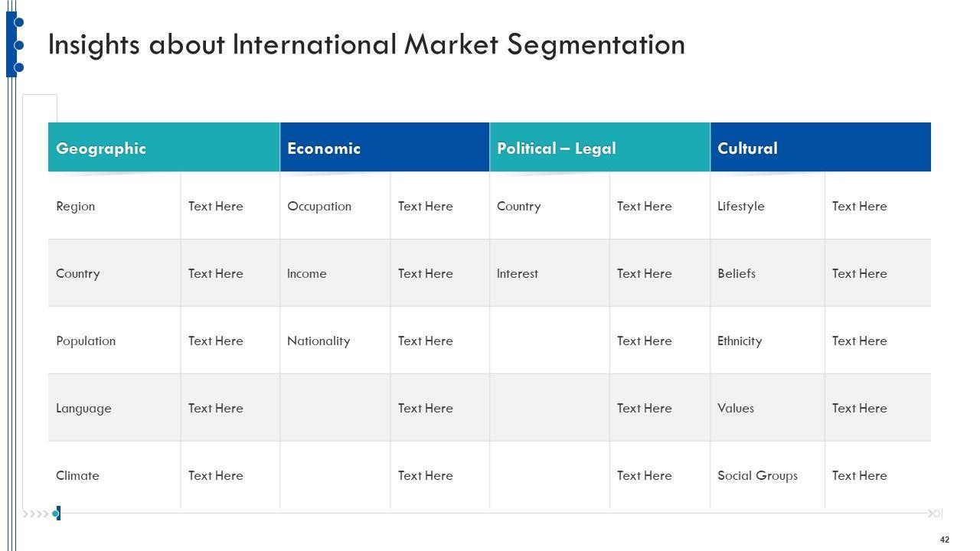Select Text Here next to Climate
The image size is (980, 551).
click(216, 476)
